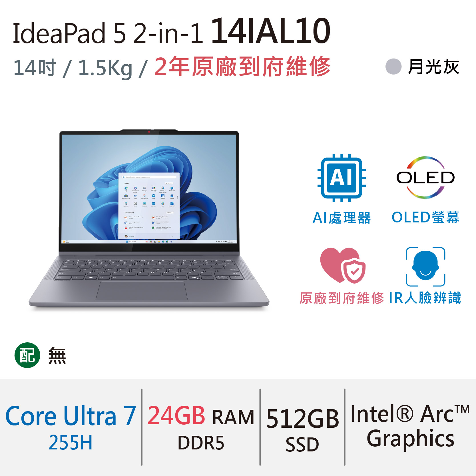Click the 512GB SSD spec
The width and height of the screenshot is (476, 476).
pyautogui.click(x=302, y=430)
